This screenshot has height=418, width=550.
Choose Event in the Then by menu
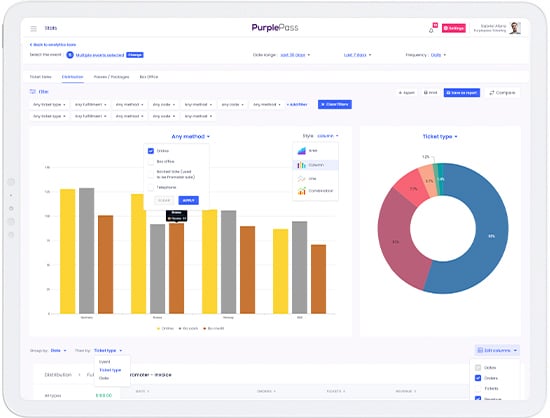(105, 362)
